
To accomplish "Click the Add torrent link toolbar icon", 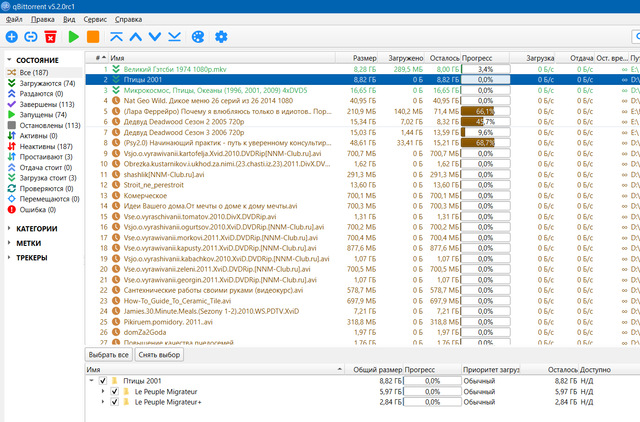I will 31,37.
